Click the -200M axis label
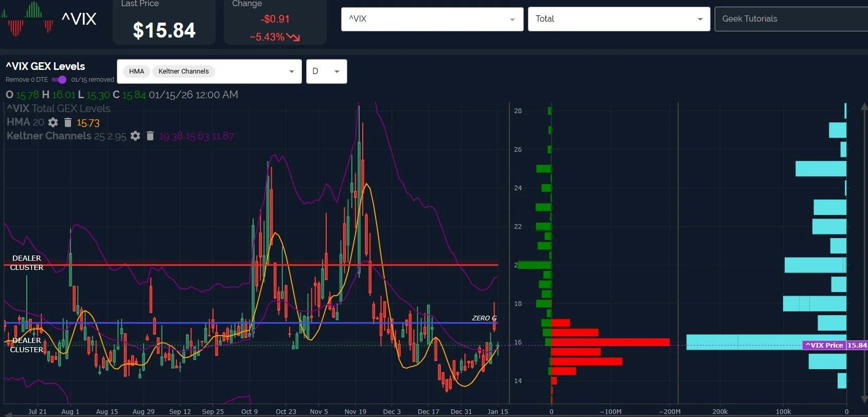Screen dimensions: 868x417 [x=669, y=411]
